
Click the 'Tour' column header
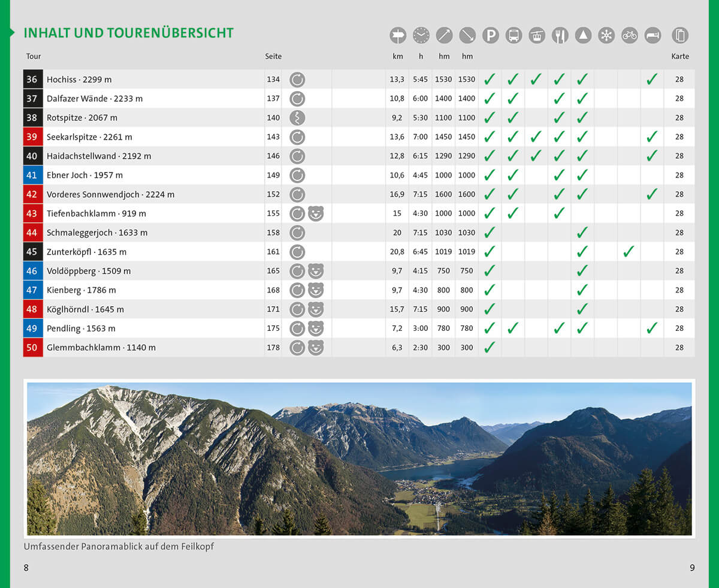[34, 56]
